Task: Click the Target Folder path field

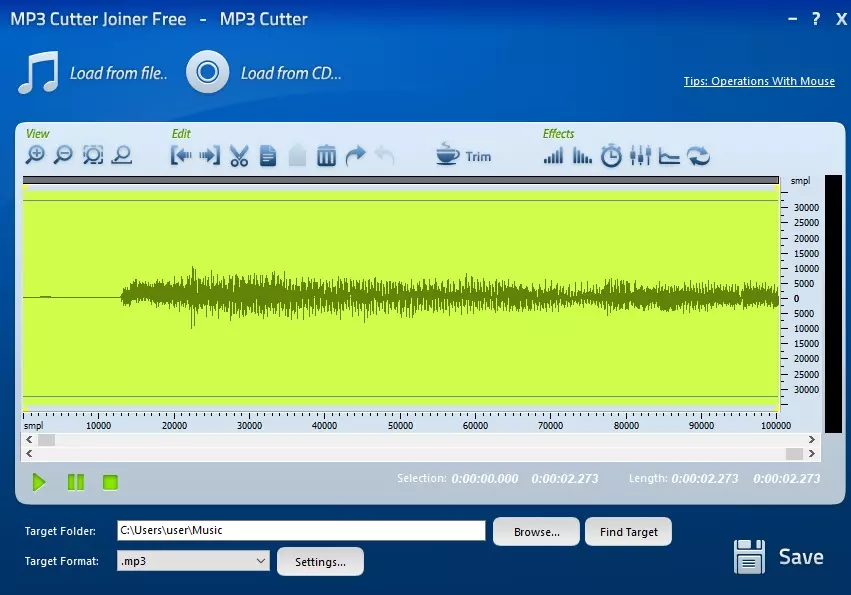Action: [x=301, y=530]
